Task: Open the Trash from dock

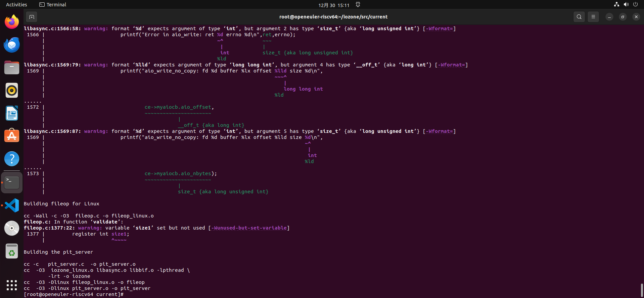Action: [12, 251]
